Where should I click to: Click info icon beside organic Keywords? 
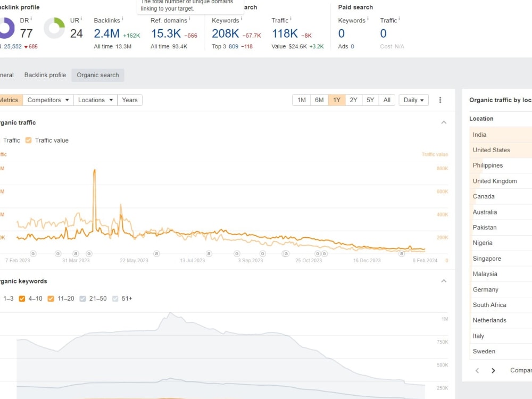point(241,19)
